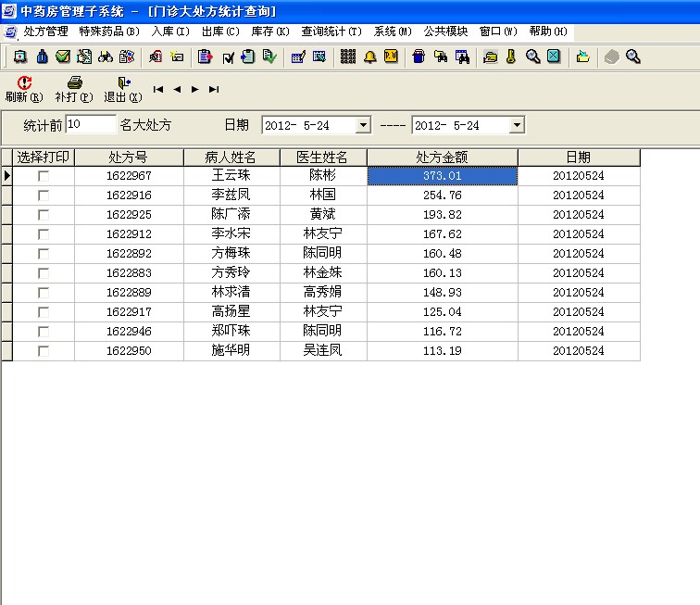Click the 处方金额 column header

point(443,158)
